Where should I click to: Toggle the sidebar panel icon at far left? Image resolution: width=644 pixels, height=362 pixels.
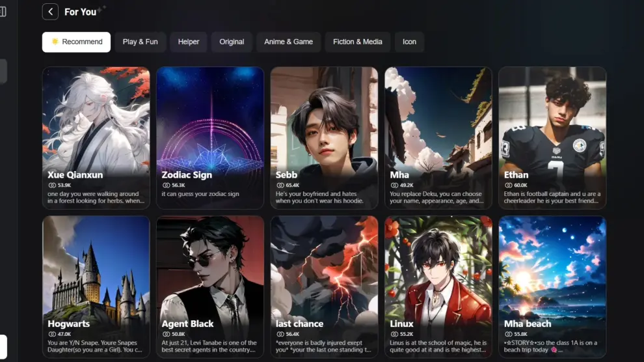coord(3,12)
